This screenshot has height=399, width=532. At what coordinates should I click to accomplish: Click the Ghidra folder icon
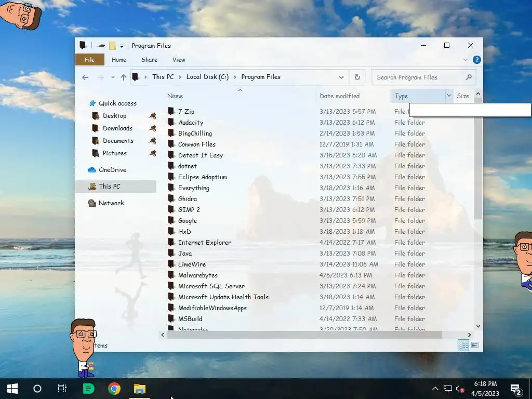[171, 198]
